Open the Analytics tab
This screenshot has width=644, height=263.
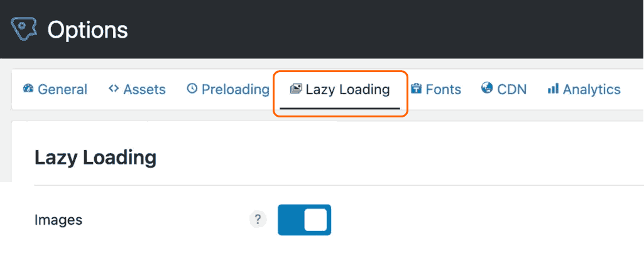tap(592, 89)
